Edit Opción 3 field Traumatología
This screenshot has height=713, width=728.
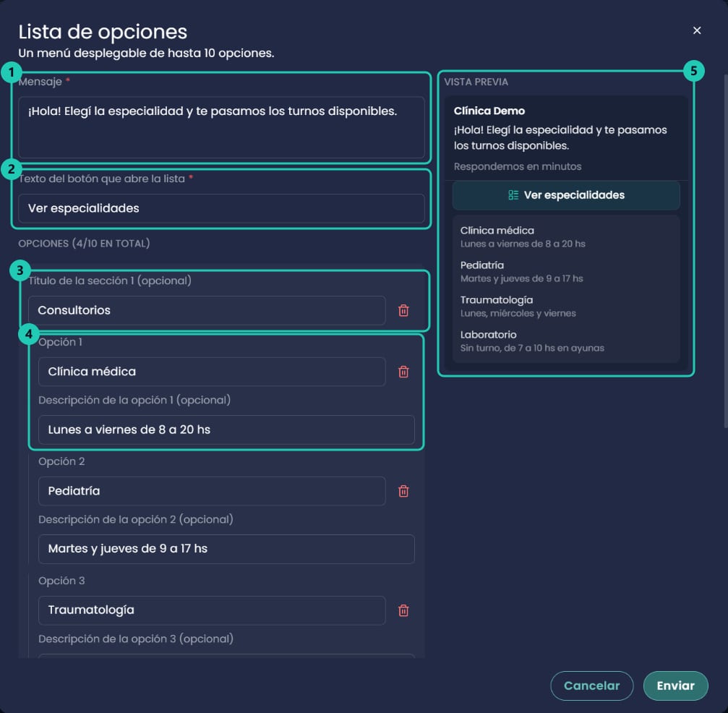tap(212, 610)
